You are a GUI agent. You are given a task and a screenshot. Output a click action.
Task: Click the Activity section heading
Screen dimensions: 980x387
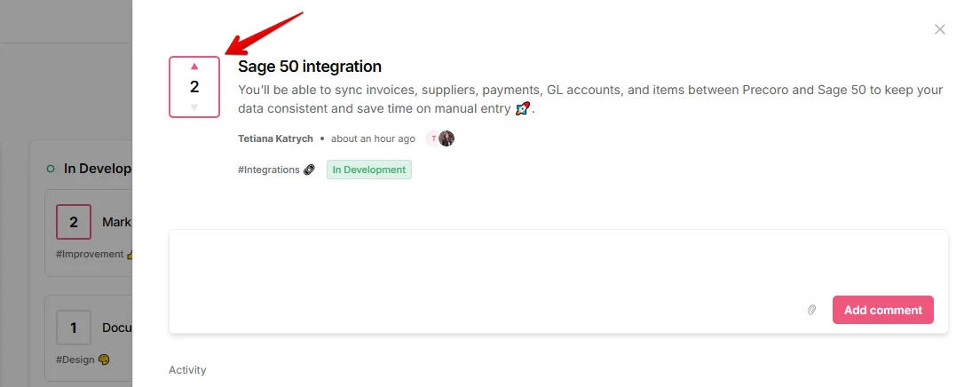coord(187,370)
